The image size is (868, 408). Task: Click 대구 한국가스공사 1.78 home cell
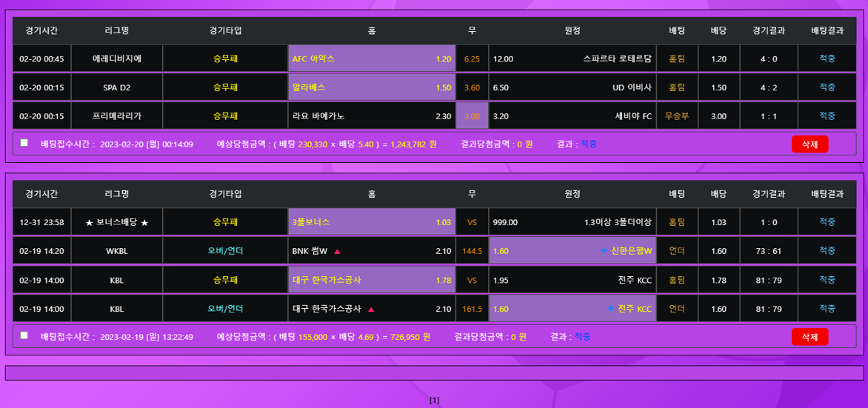[x=371, y=280]
